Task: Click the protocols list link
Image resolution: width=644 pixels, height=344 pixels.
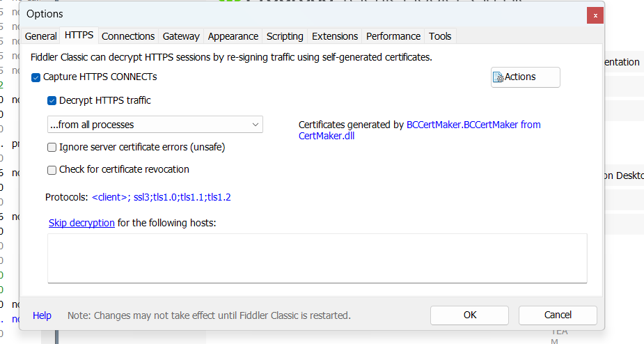Action: [x=162, y=197]
